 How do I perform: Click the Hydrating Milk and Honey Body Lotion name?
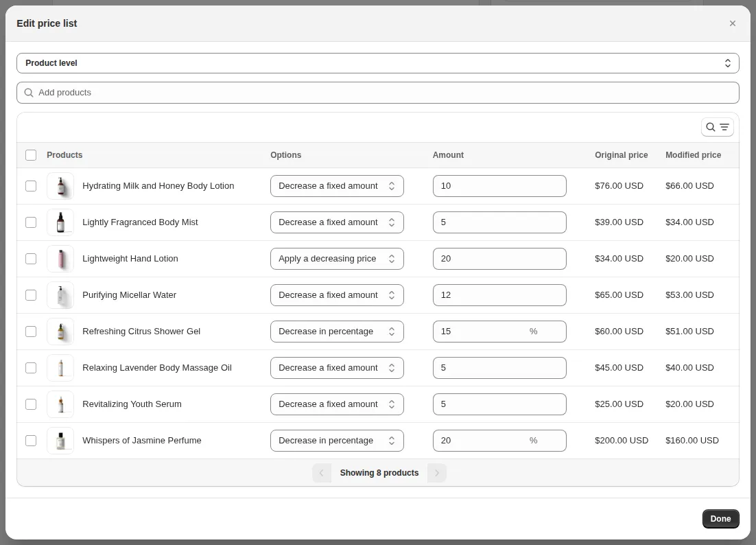(x=158, y=186)
